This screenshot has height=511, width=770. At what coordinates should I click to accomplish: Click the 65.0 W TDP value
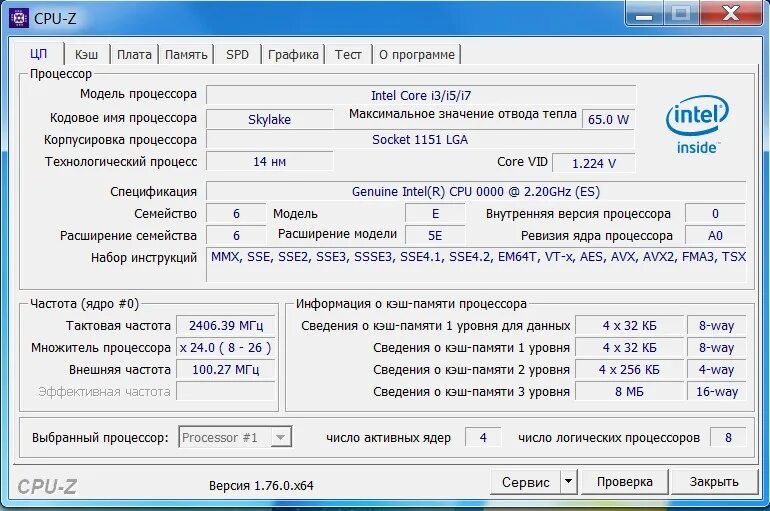[608, 119]
